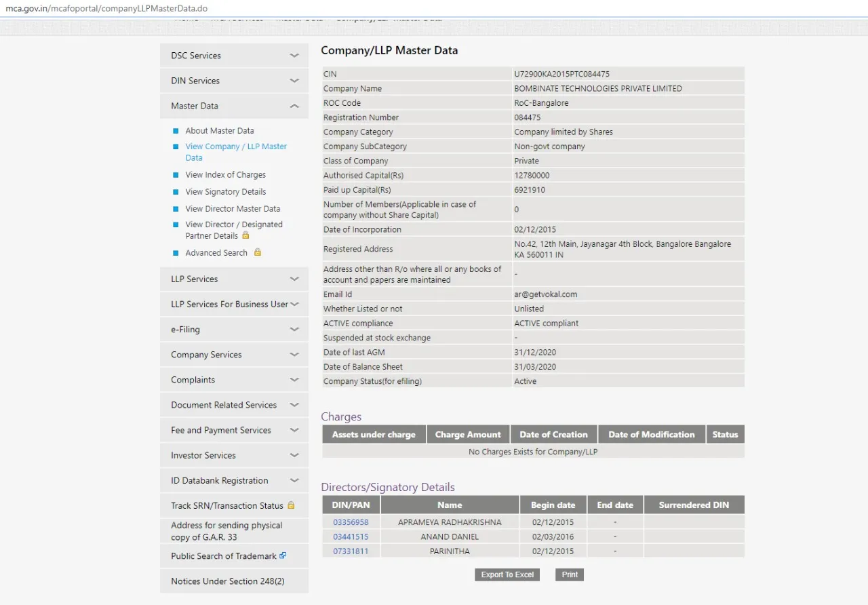868x605 pixels.
Task: Click external link icon beside Public Search of Trademark
Action: coord(283,555)
